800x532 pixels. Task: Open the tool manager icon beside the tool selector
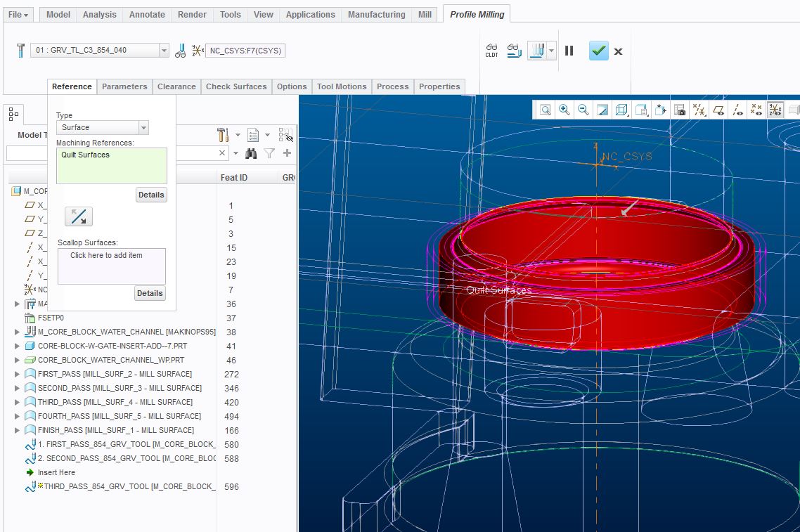(20, 51)
